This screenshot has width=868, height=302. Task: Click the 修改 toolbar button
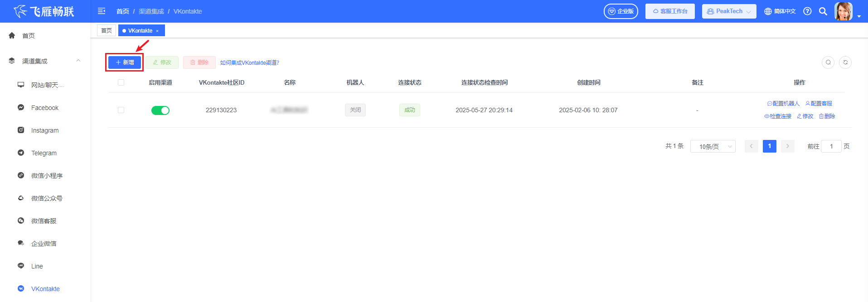[x=162, y=62]
